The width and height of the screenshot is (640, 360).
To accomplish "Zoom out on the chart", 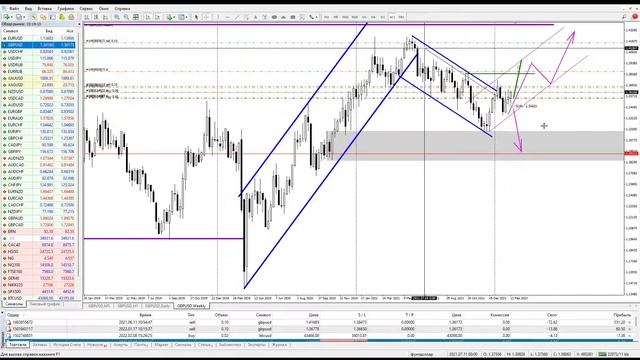I will point(126,17).
